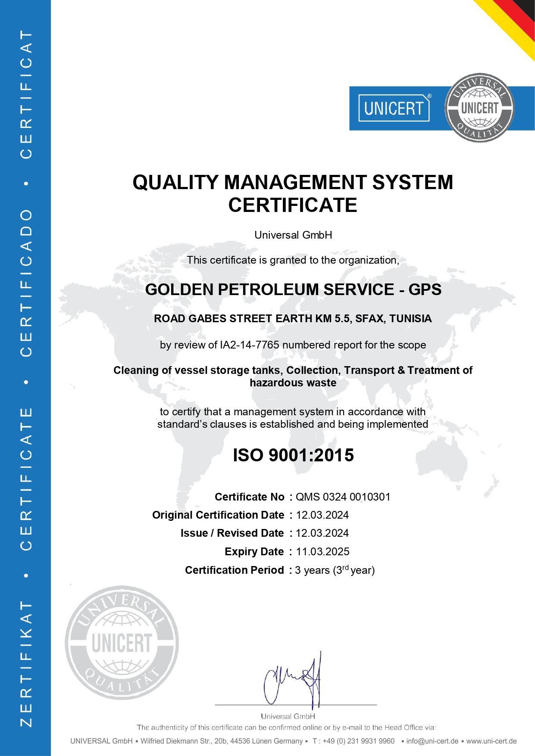535x756 pixels.
Task: Select the IA2-14-7765 report number line
Action: click(293, 345)
